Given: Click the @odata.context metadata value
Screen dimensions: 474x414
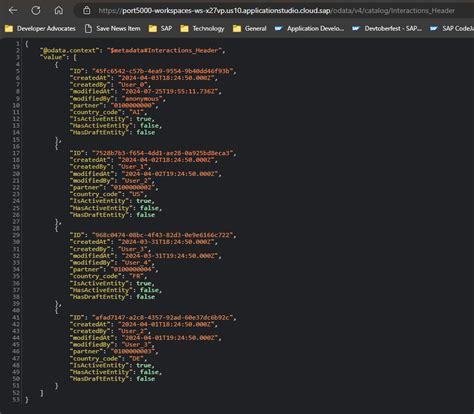Looking at the screenshot, I should click(x=165, y=50).
